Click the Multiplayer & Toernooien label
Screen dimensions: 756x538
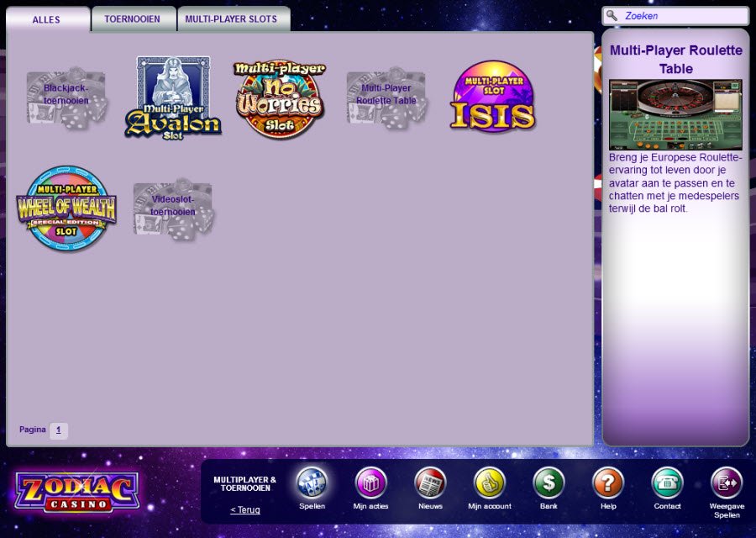point(245,484)
